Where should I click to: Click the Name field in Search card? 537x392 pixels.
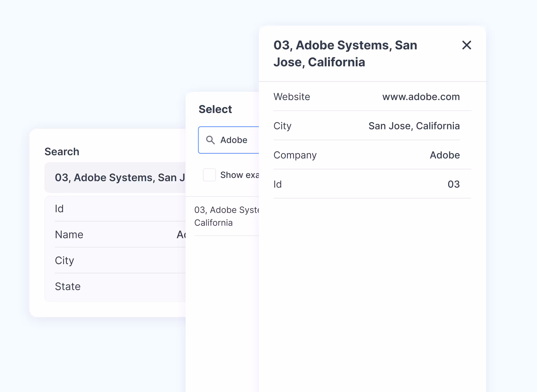(69, 235)
